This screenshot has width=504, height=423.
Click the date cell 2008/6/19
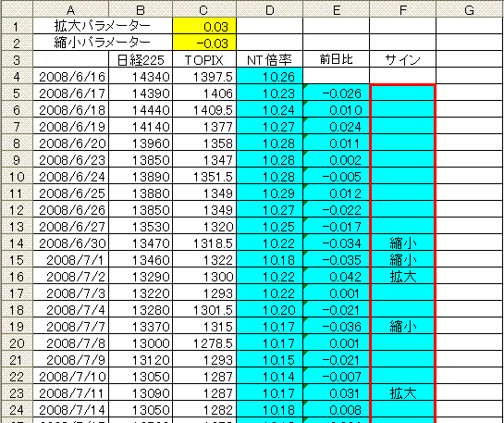point(70,127)
